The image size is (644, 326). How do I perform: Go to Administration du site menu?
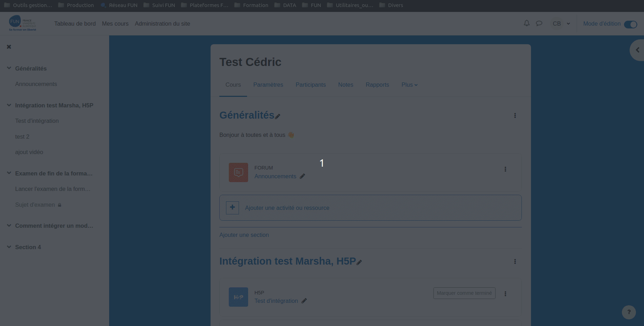[162, 24]
